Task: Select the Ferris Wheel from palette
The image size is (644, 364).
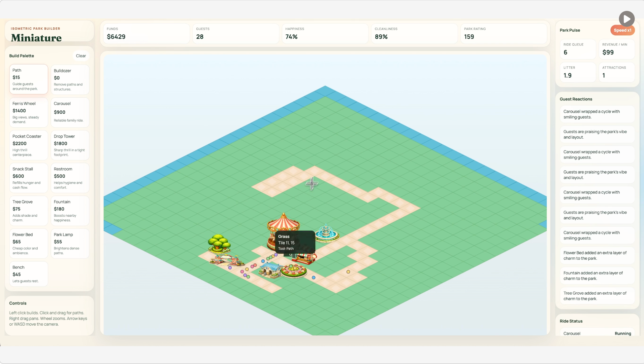Action: pos(28,112)
